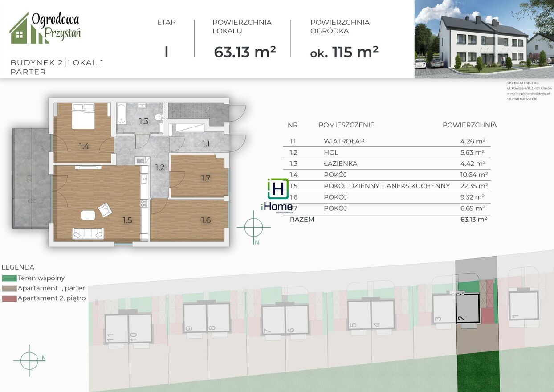Click the green Teren wspólny legend swatch
Viewport: 554px width, 392px height.
9,278
